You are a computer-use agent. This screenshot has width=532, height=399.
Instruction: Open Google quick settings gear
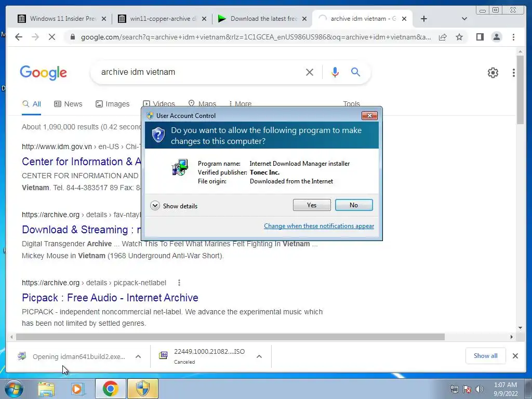[493, 73]
